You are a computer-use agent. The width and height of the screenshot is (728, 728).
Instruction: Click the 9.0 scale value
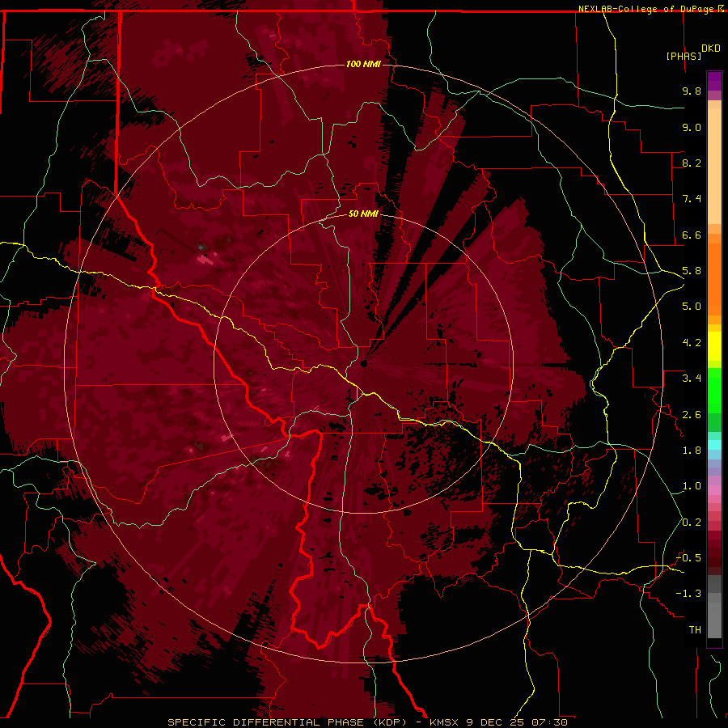(692, 127)
